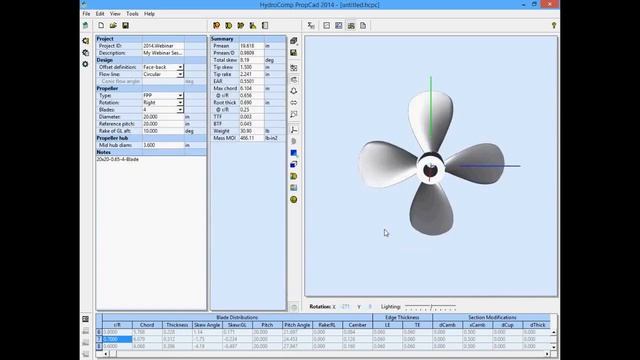640x360 pixels.
Task: Click the Diameter value field
Action: pos(163,117)
